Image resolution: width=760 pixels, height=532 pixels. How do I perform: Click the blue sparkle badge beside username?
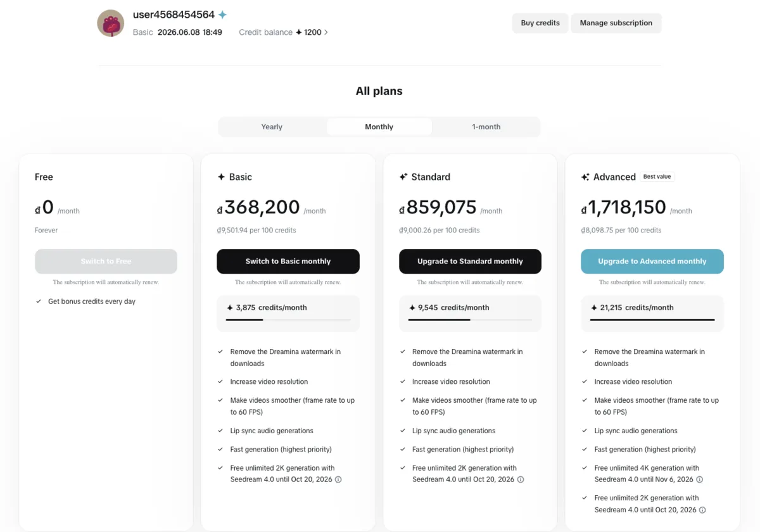pyautogui.click(x=222, y=15)
